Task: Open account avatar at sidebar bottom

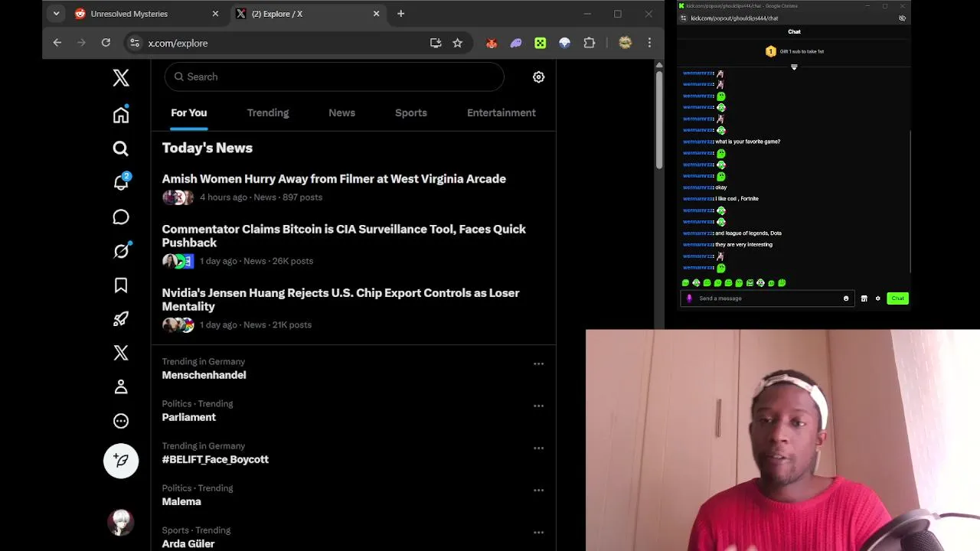Action: tap(121, 522)
